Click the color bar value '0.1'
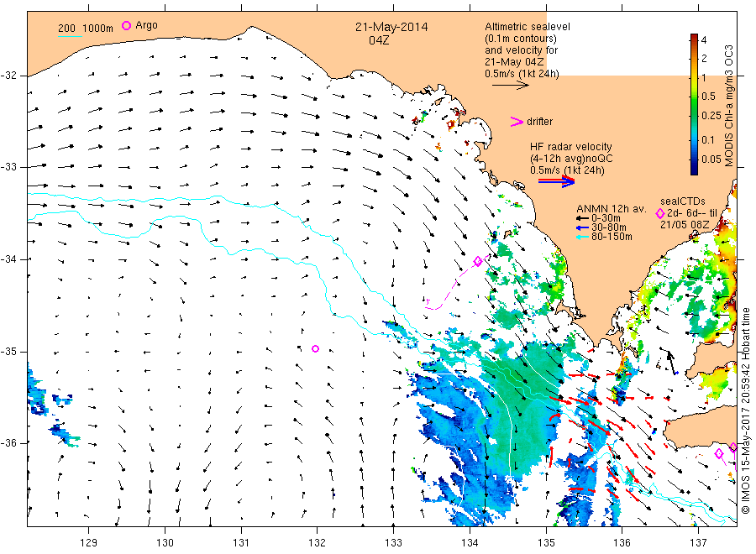The width and height of the screenshot is (756, 554). (x=708, y=139)
